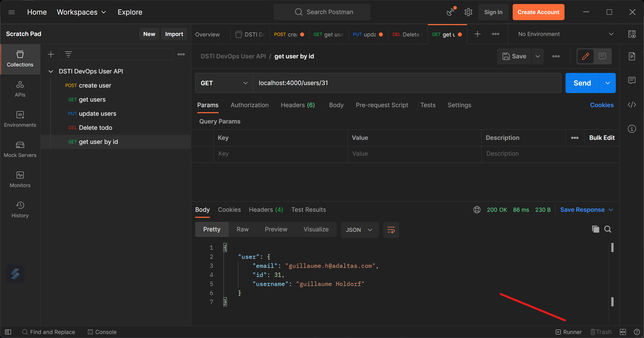Open request info icon
644x338 pixels.
[x=632, y=129]
